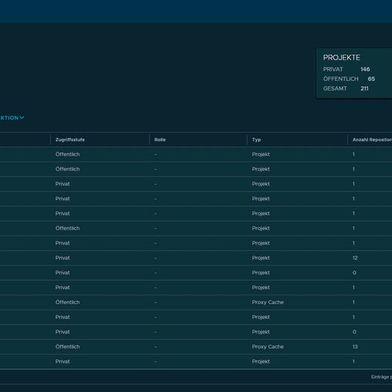Image resolution: width=392 pixels, height=392 pixels.
Task: Click the public projects count "65"
Action: pyautogui.click(x=371, y=79)
